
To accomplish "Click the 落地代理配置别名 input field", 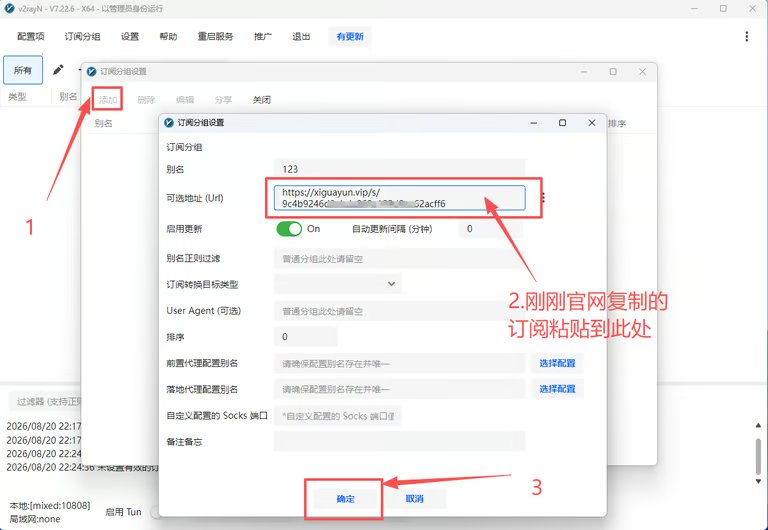I will click(400, 389).
